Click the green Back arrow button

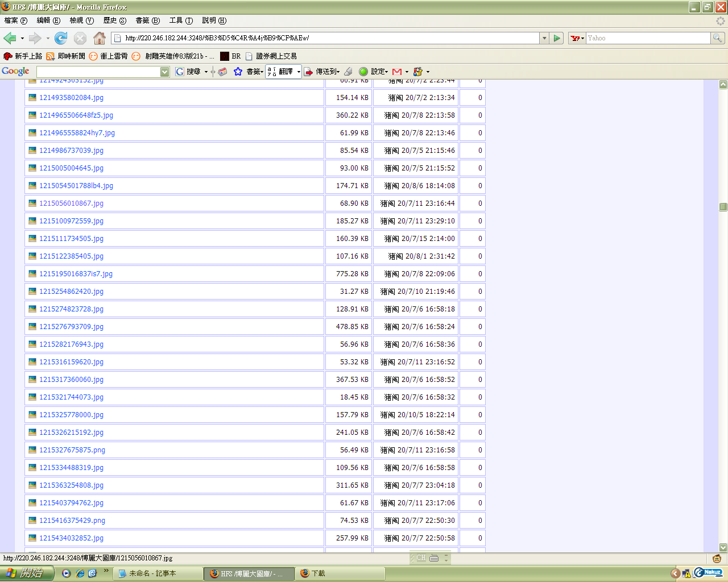point(10,38)
